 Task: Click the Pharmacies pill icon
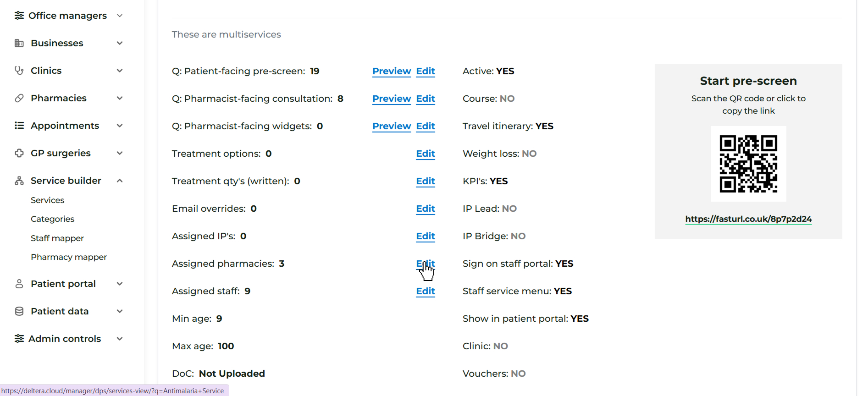[19, 98]
